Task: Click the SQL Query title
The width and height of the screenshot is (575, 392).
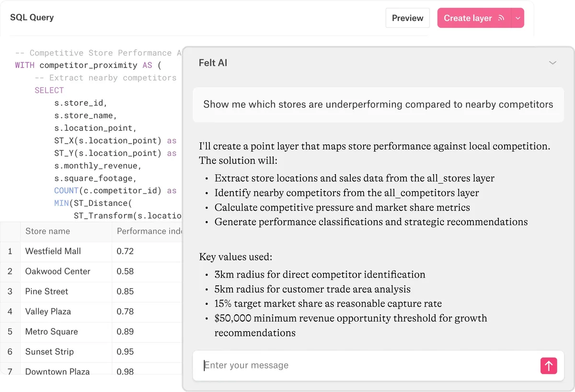Action: coord(32,18)
